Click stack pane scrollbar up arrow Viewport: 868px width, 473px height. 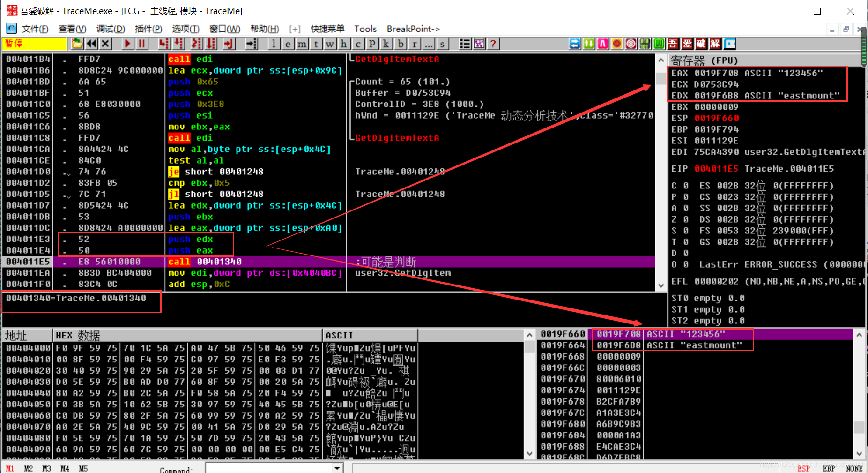pos(859,335)
